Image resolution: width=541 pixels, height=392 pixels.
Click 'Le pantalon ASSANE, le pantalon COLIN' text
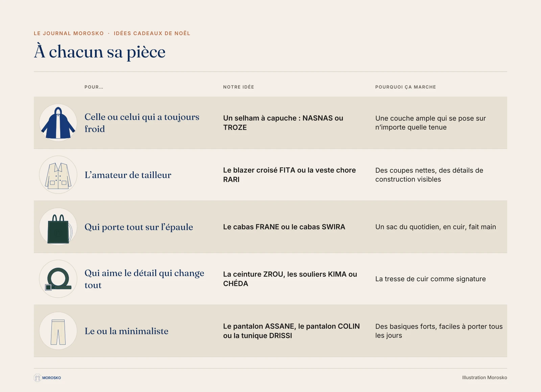click(x=291, y=326)
